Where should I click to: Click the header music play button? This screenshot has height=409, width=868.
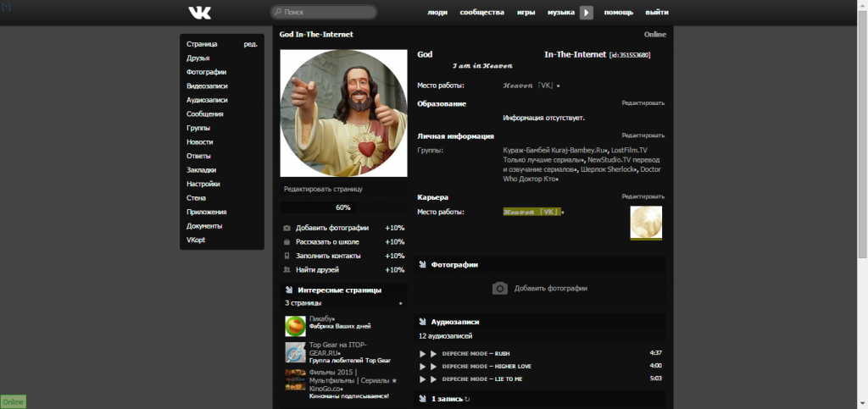click(x=587, y=13)
